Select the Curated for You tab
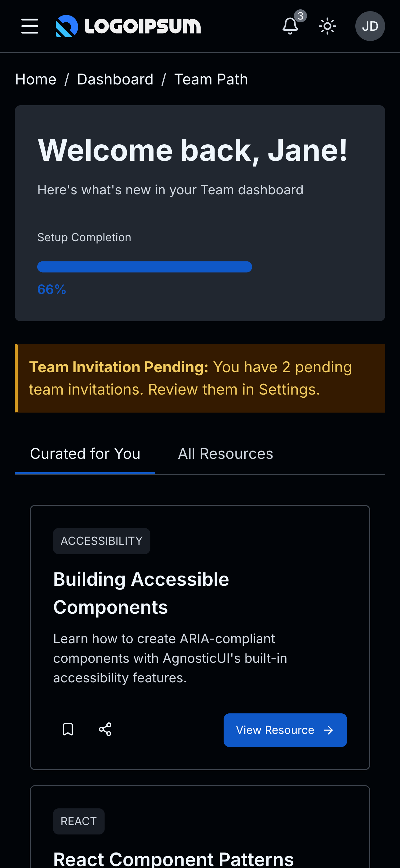Image resolution: width=400 pixels, height=868 pixels. click(x=85, y=454)
